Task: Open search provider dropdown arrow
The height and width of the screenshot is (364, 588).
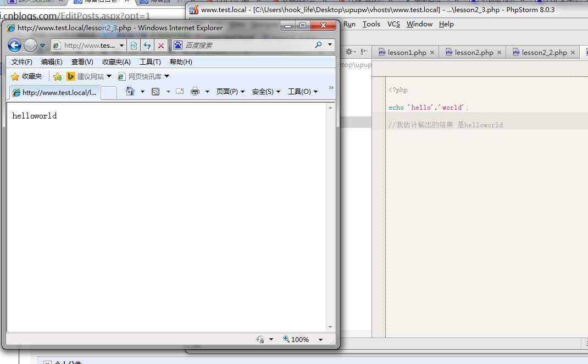Action: point(330,44)
